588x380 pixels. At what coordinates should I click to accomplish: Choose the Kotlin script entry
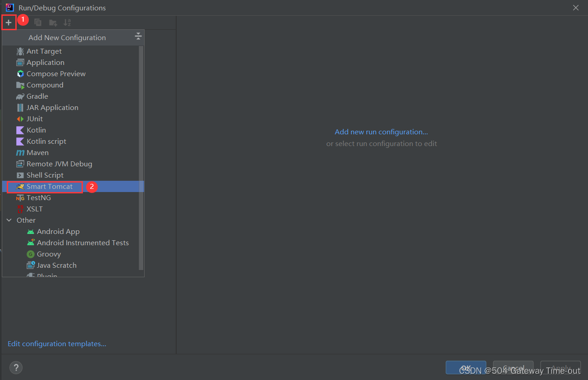coord(46,142)
